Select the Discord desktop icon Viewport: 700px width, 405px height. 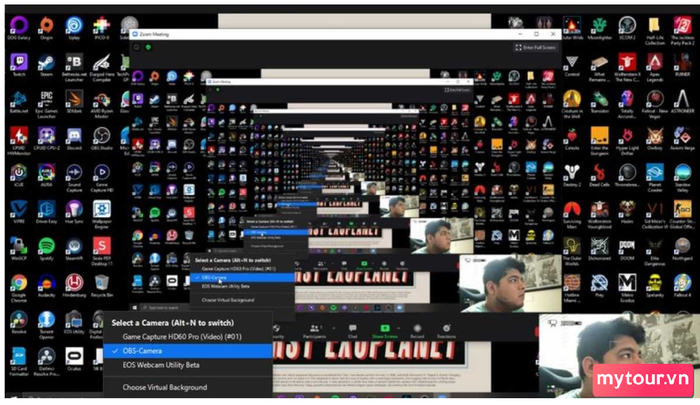pyautogui.click(x=74, y=139)
